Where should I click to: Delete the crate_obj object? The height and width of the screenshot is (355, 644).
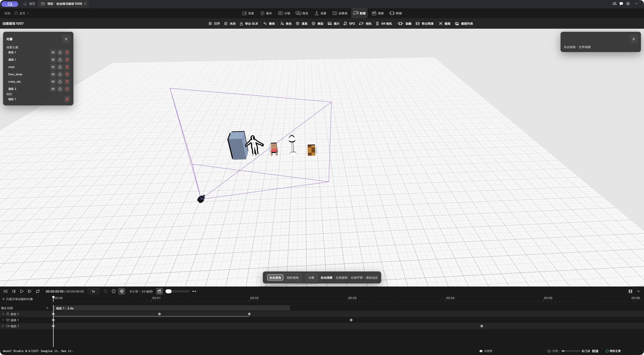pos(67,82)
